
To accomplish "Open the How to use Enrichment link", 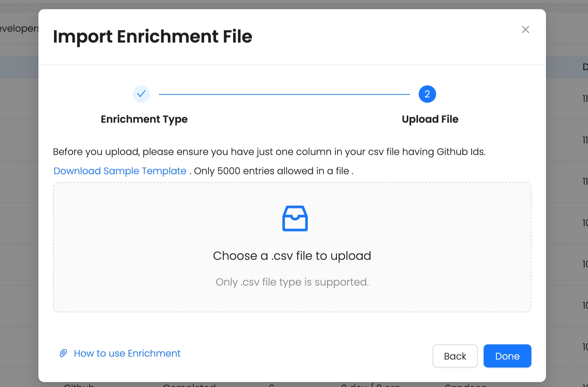I will 127,353.
